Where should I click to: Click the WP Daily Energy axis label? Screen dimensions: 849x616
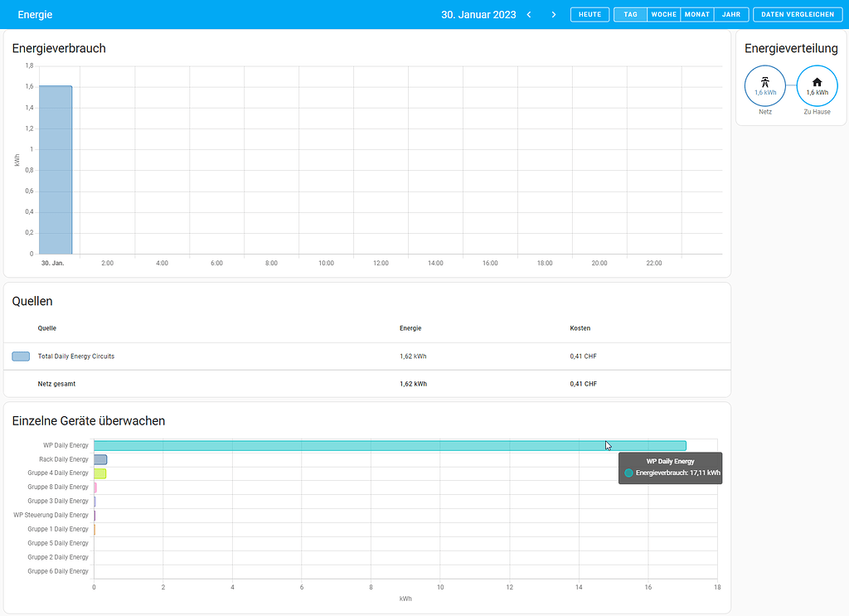(x=65, y=445)
